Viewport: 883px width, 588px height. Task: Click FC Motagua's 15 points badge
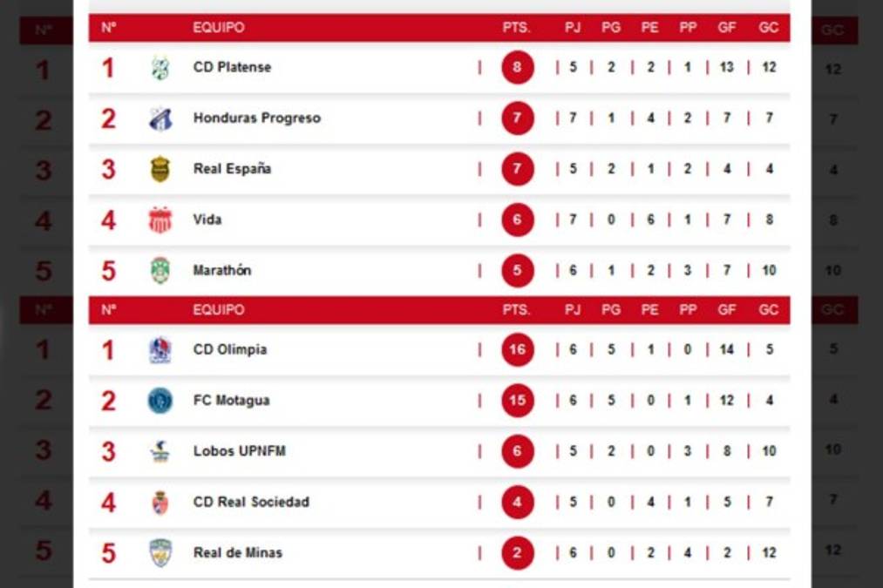pyautogui.click(x=517, y=401)
